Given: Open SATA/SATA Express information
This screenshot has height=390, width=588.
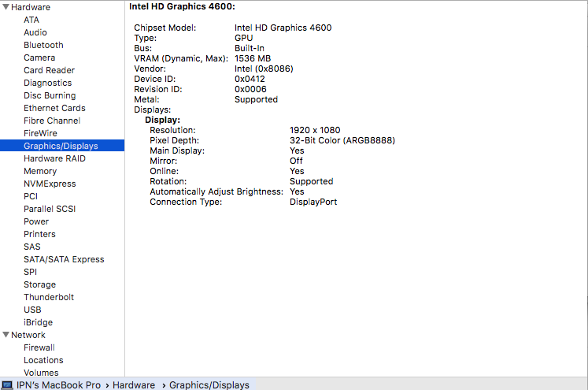Looking at the screenshot, I should coord(64,259).
